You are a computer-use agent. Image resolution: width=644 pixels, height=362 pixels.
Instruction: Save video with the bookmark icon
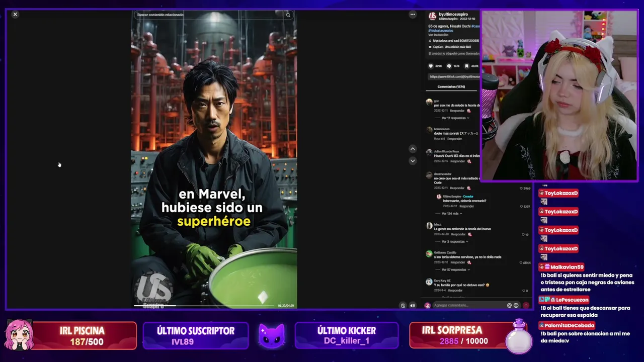pos(467,66)
